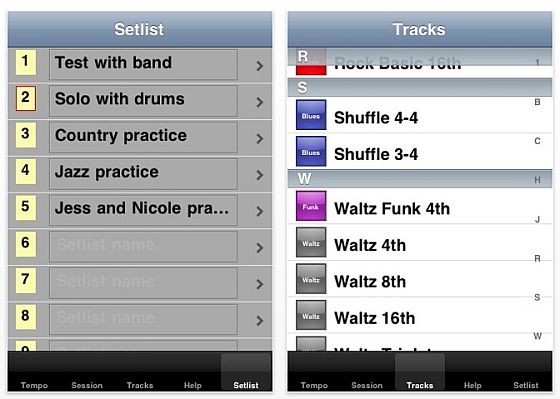This screenshot has width=560, height=399.
Task: Tap the Waltz icon beside Waltz 8th
Action: tap(311, 279)
